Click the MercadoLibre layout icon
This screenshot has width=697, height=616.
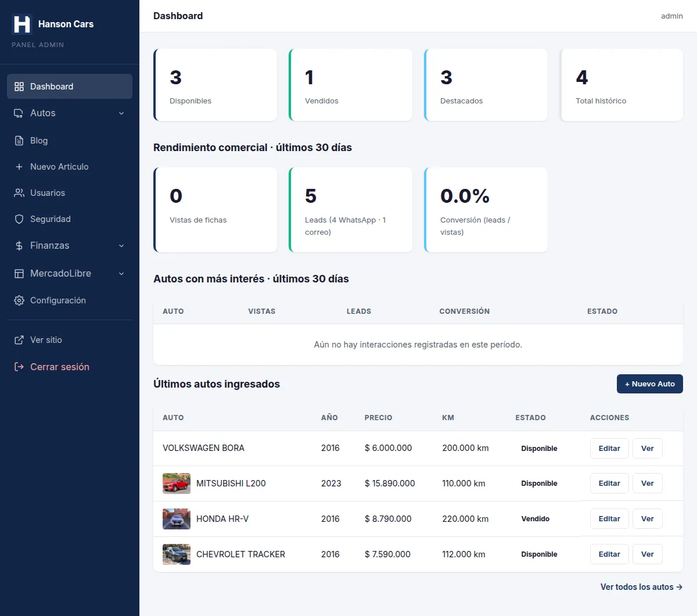19,273
